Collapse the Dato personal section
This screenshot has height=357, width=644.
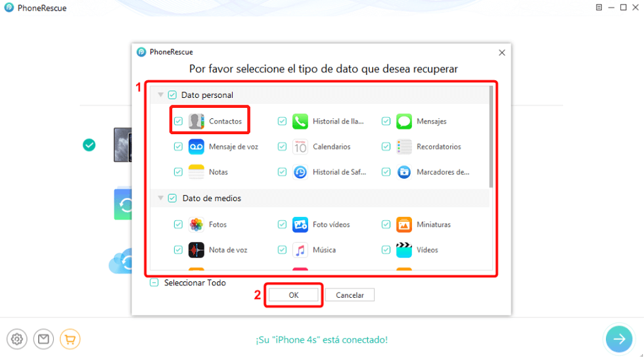click(x=160, y=95)
